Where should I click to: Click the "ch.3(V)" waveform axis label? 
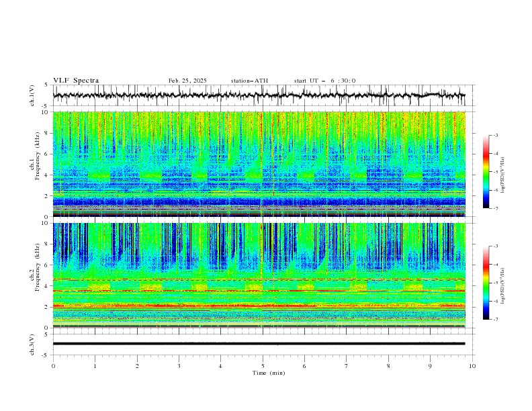(x=32, y=345)
